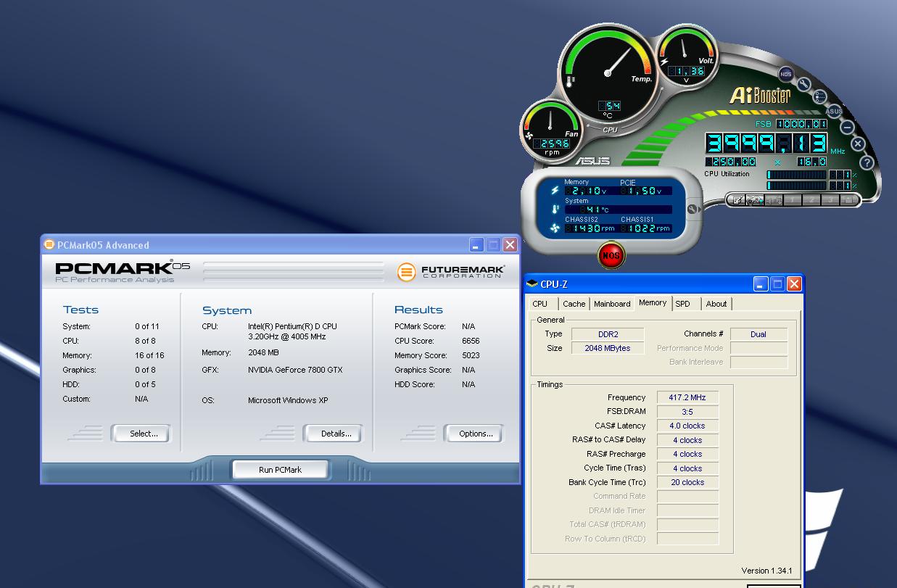Switch to the CPU tab in CPU-Z
The width and height of the screenshot is (897, 588).
tap(540, 304)
